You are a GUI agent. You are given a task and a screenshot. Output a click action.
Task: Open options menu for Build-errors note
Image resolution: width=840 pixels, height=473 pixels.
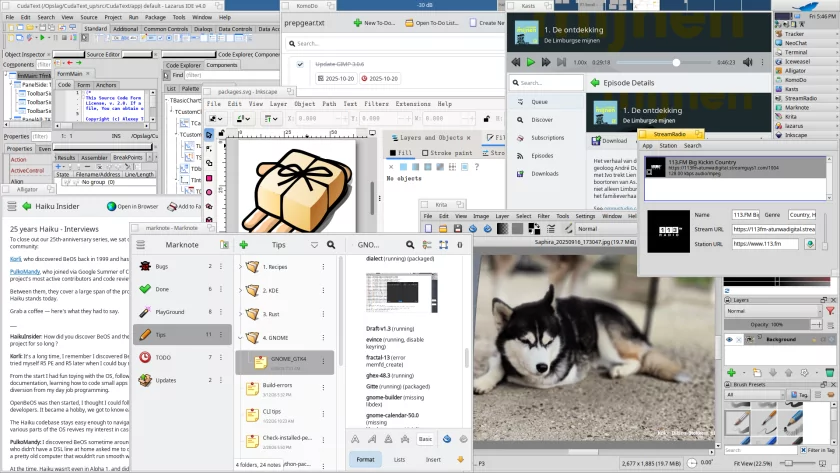[x=324, y=388]
